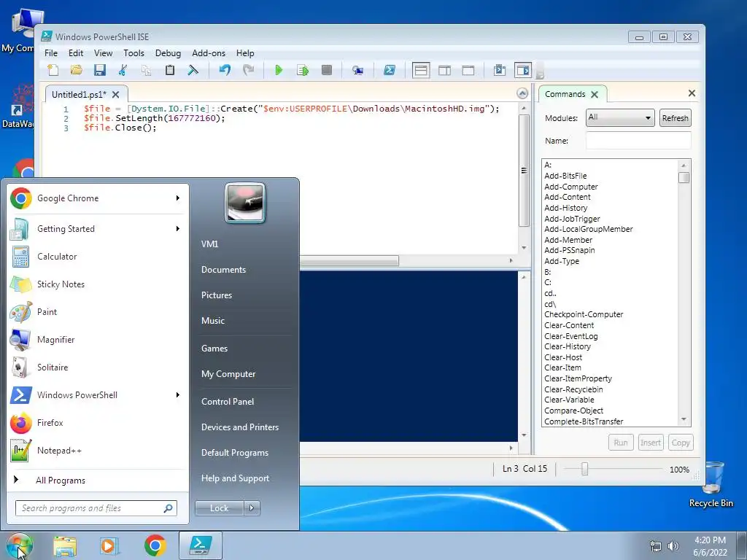747x560 pixels.
Task: Clear console pane toolbar icon
Action: (x=193, y=71)
